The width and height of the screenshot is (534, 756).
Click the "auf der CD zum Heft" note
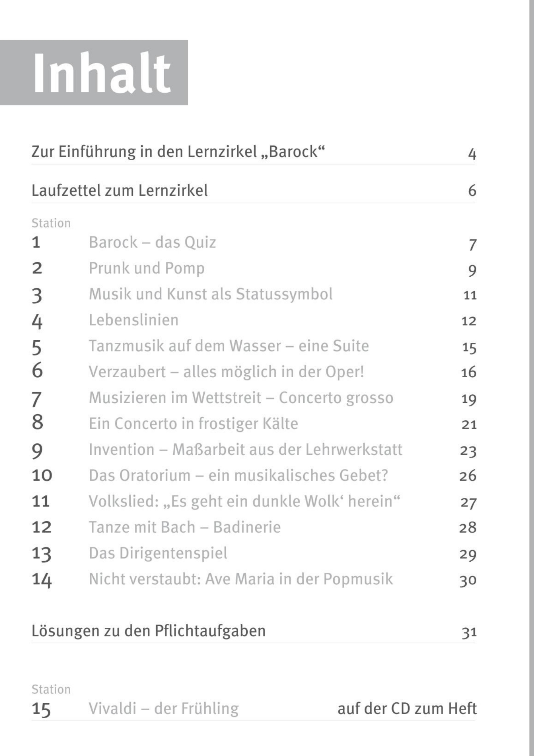(x=407, y=708)
